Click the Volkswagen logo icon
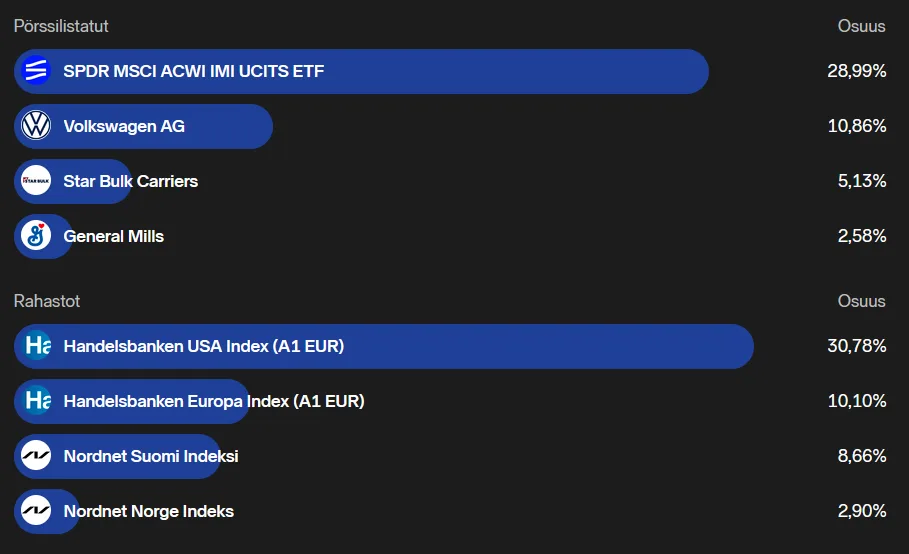909x554 pixels. click(36, 126)
